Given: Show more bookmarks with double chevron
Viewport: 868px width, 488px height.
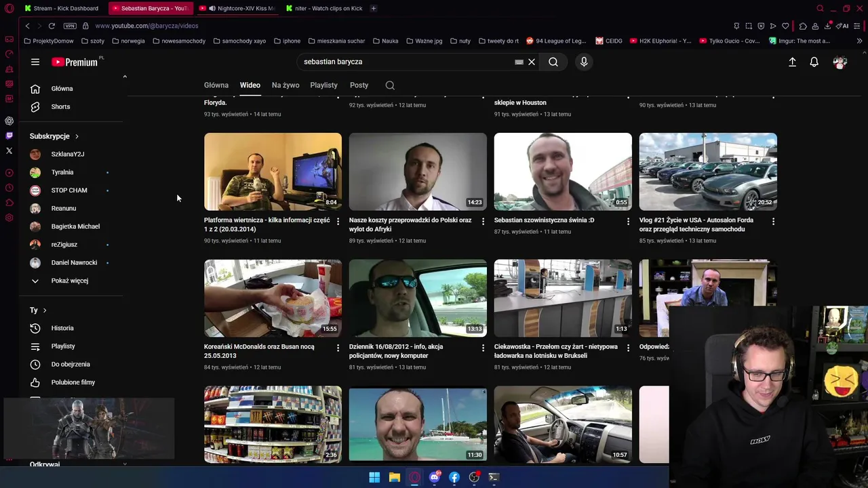Looking at the screenshot, I should 859,41.
